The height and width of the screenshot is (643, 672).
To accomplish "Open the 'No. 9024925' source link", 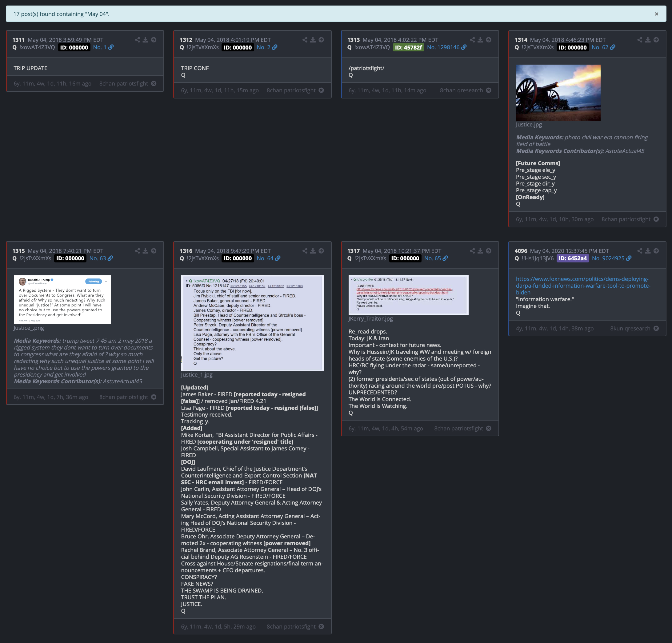I will coord(612,258).
